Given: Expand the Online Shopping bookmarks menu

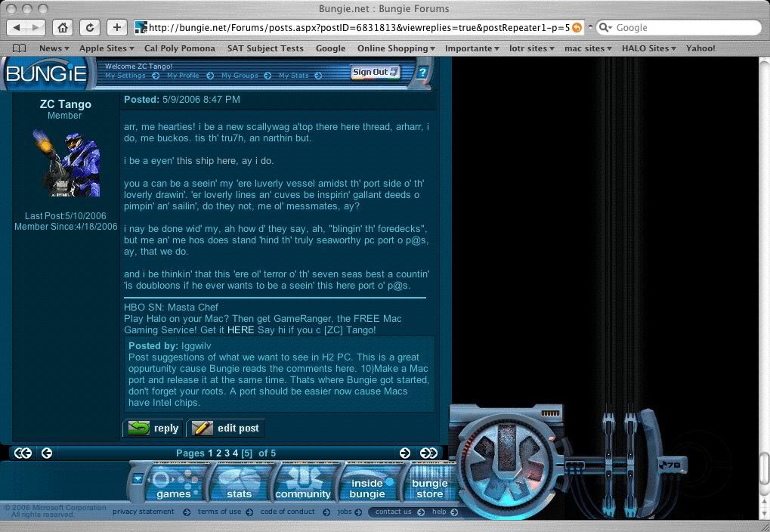Looking at the screenshot, I should pyautogui.click(x=396, y=48).
